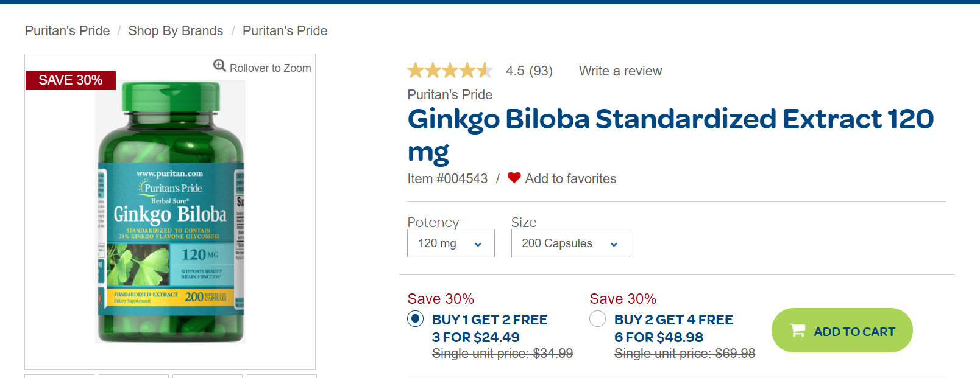The image size is (980, 378).
Task: Go to Puritan's Pride home breadcrumb
Action: click(x=67, y=31)
